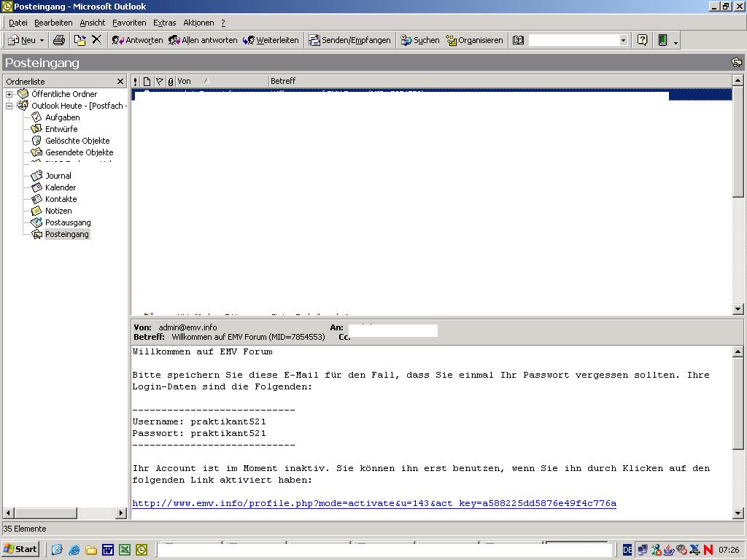Open the Notizen folder

(58, 211)
